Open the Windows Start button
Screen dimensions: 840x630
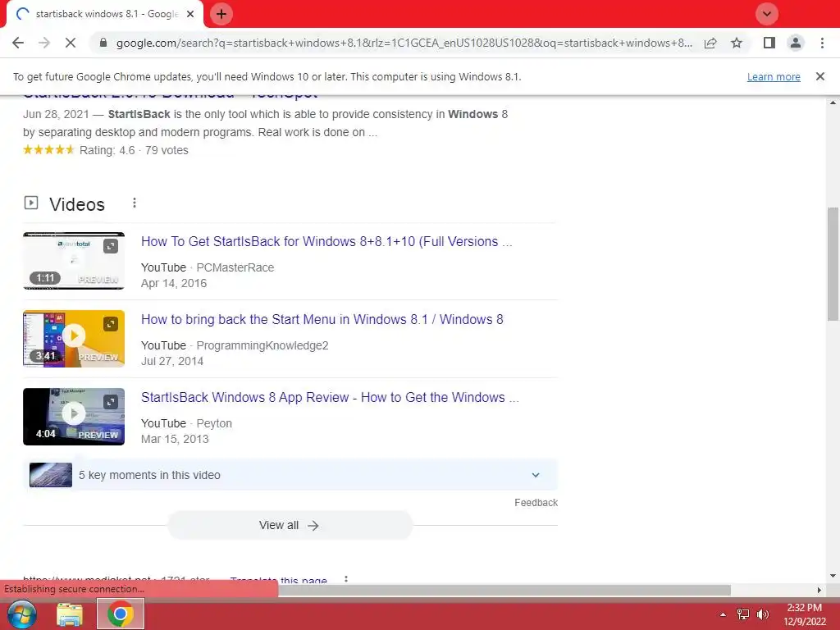21,614
